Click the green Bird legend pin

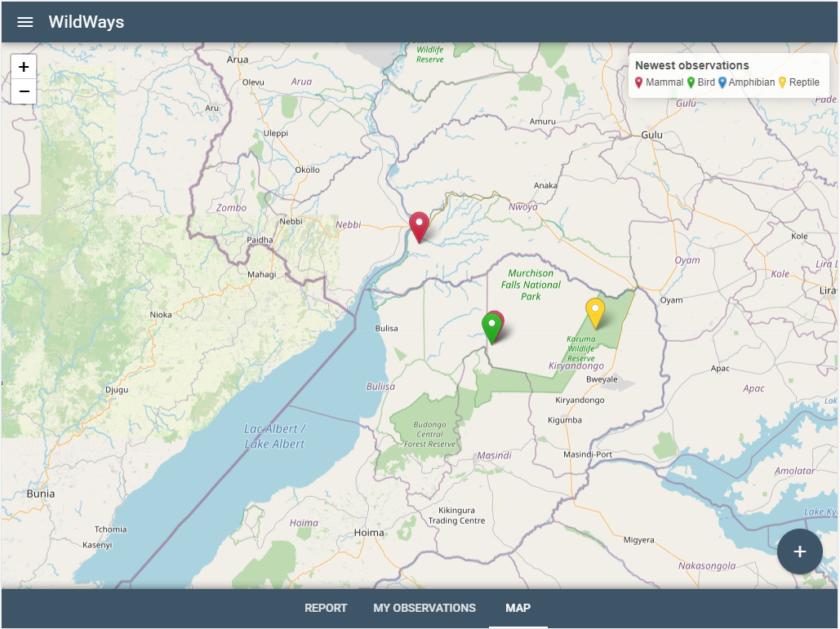click(691, 82)
